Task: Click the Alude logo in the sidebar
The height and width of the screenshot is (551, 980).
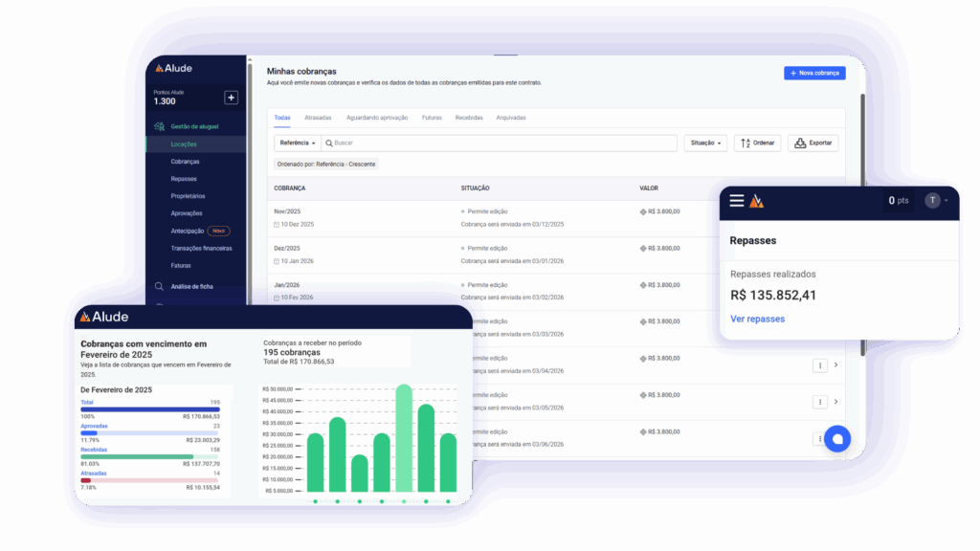Action: (x=174, y=70)
